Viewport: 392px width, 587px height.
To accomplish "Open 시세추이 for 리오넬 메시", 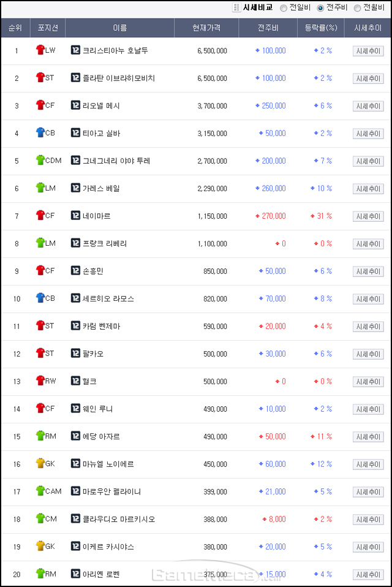I will coord(368,106).
